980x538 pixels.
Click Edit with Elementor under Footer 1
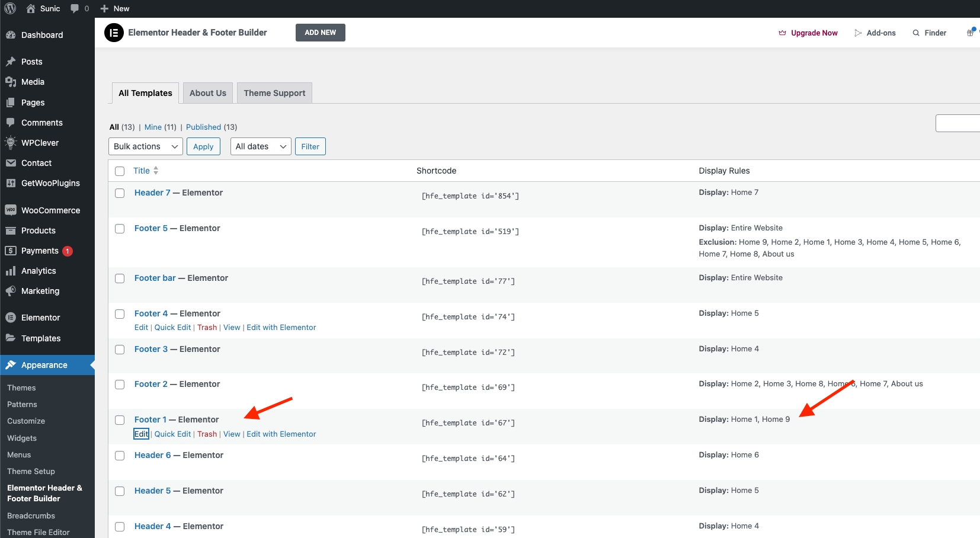pos(281,434)
